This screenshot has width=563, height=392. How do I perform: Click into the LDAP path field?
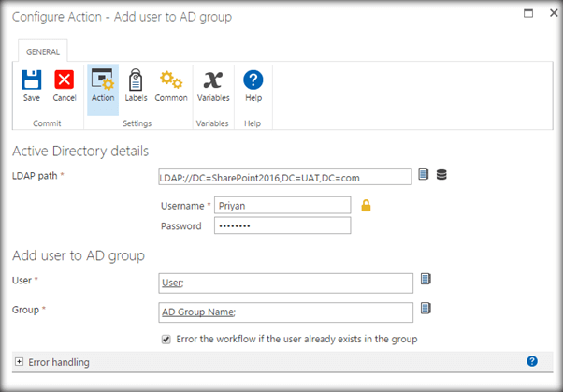click(x=285, y=177)
